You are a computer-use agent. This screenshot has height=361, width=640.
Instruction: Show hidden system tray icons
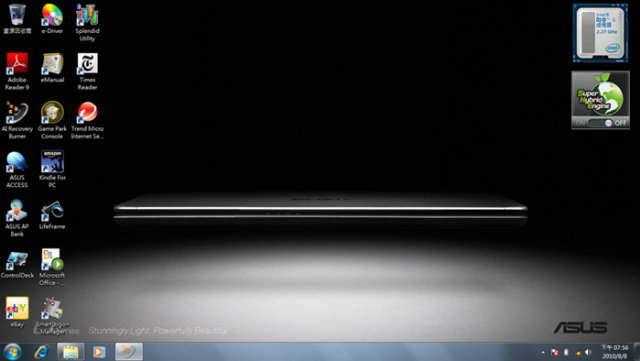tap(543, 352)
